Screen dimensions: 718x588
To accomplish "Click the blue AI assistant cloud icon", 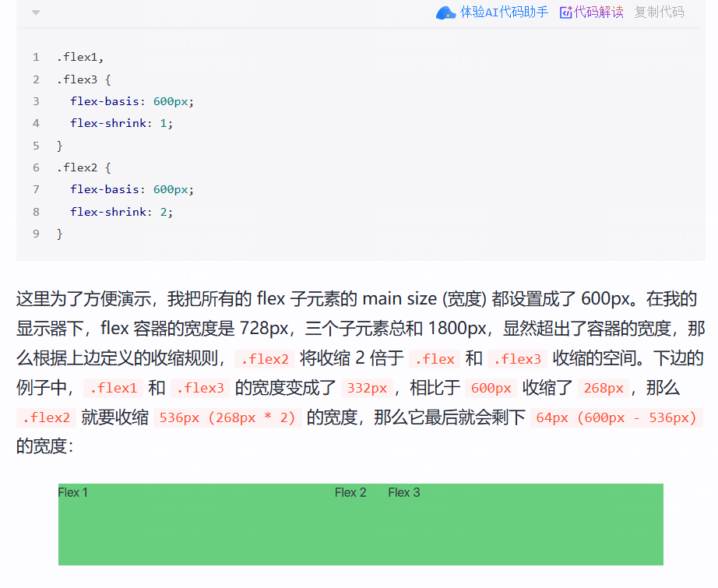I will pyautogui.click(x=445, y=12).
